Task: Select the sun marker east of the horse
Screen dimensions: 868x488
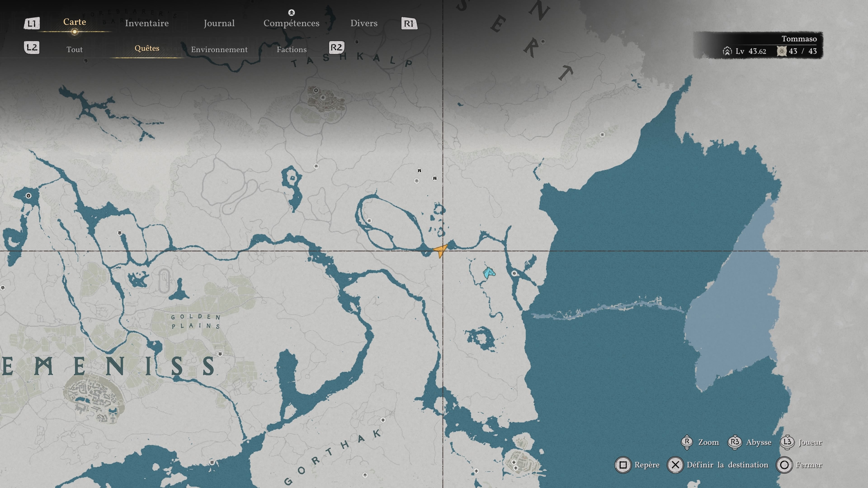Action: tap(514, 273)
